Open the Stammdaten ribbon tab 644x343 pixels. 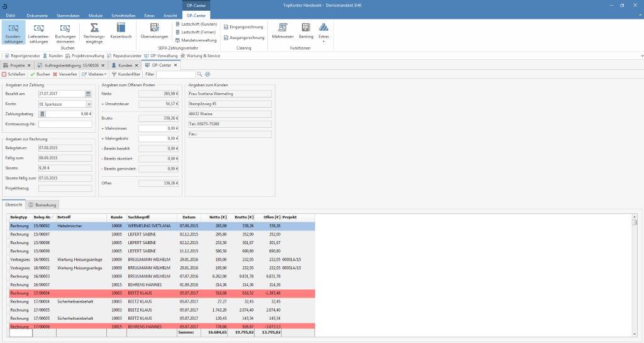pyautogui.click(x=68, y=16)
